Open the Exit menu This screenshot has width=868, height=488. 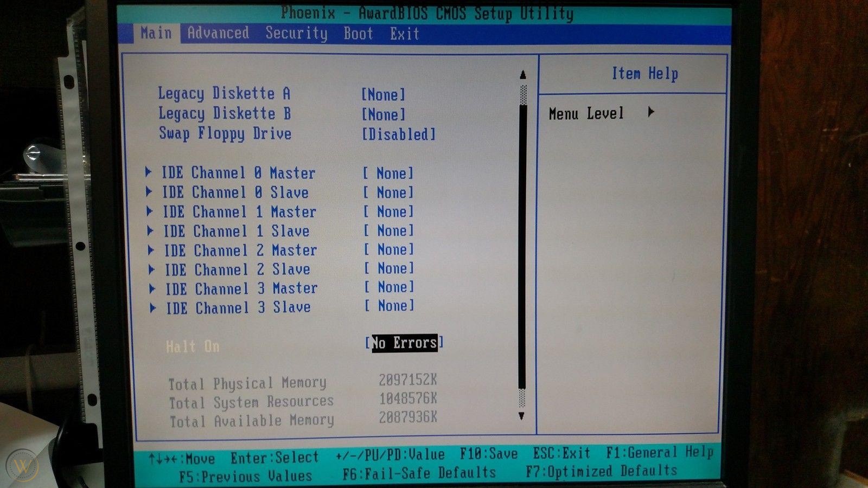tap(404, 34)
